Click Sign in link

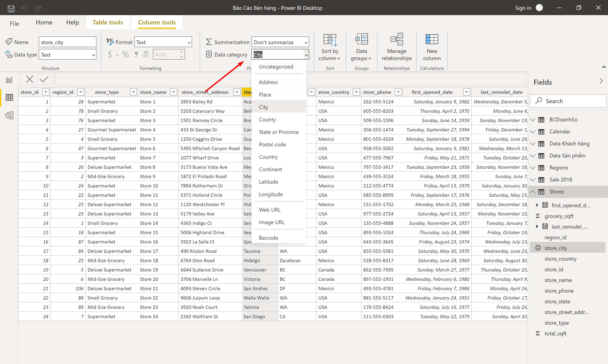(x=523, y=8)
